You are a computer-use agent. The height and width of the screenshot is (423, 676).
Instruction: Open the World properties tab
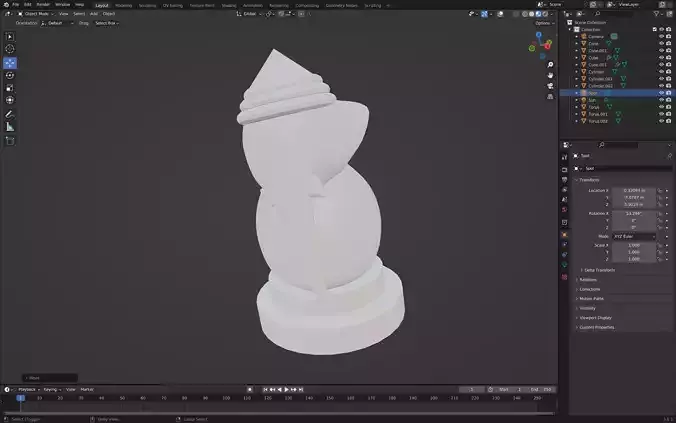pos(564,210)
